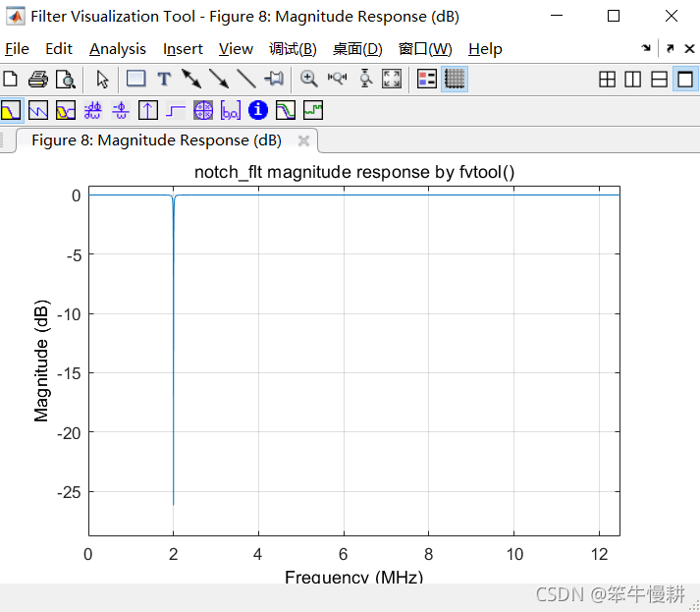Maximize the Filter Visualization Tool window

614,16
